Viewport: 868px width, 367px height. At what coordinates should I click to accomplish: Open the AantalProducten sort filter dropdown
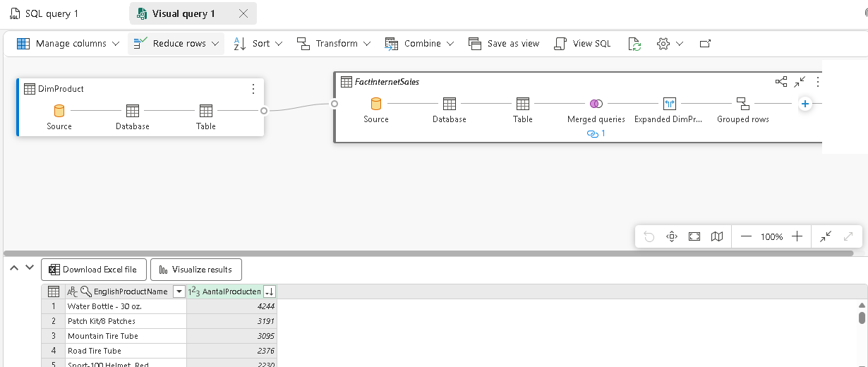(x=269, y=292)
